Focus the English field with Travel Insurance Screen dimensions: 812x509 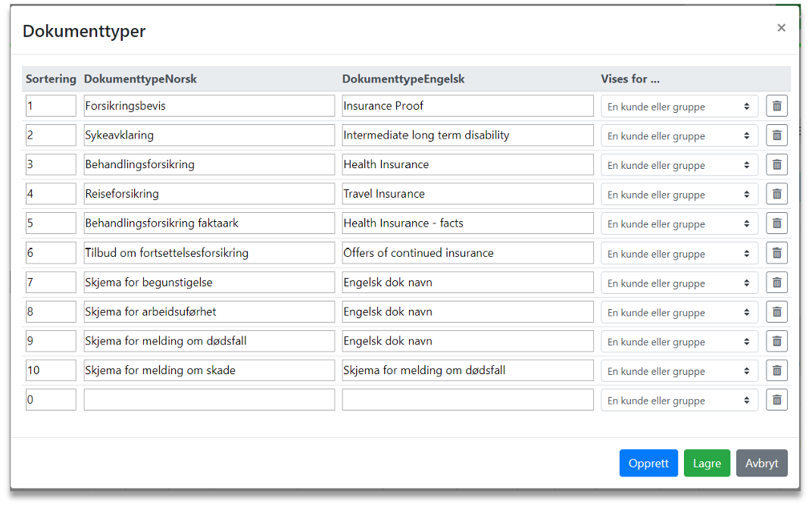tap(467, 194)
